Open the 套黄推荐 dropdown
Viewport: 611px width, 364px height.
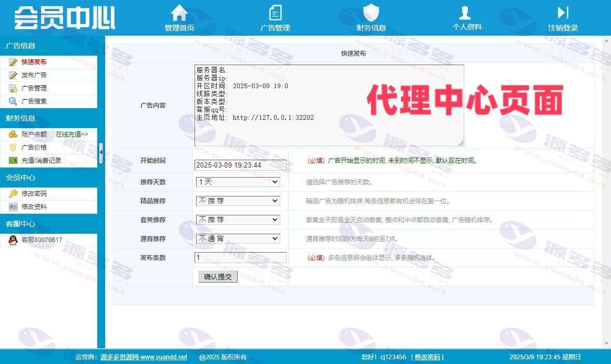coord(238,220)
